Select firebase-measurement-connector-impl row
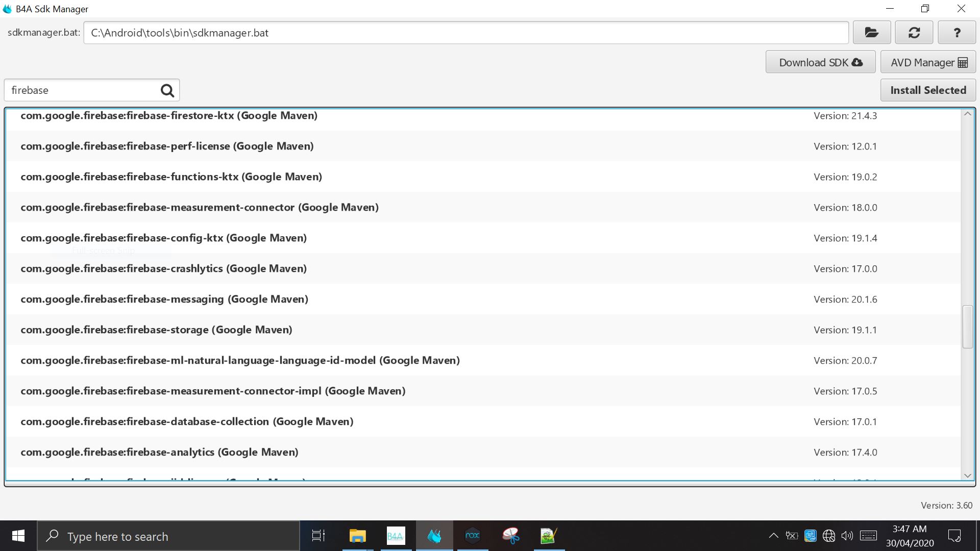Viewport: 980px width, 551px height. click(483, 391)
